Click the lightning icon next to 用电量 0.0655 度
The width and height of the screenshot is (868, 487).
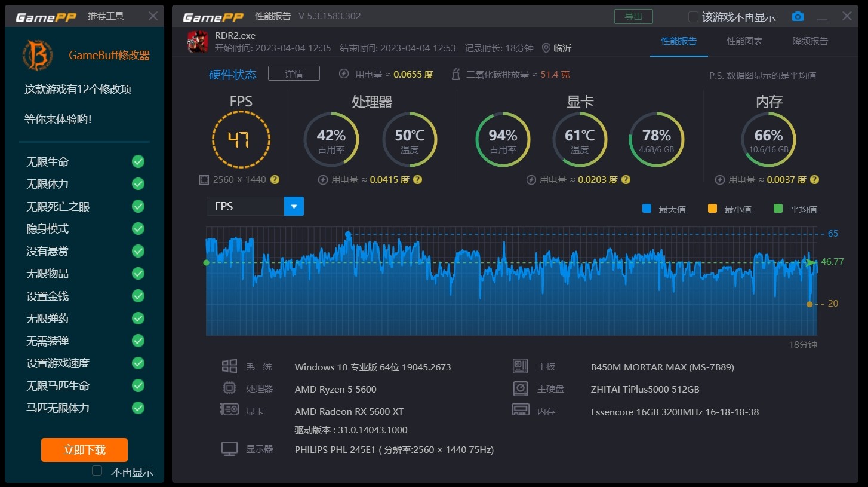point(343,74)
